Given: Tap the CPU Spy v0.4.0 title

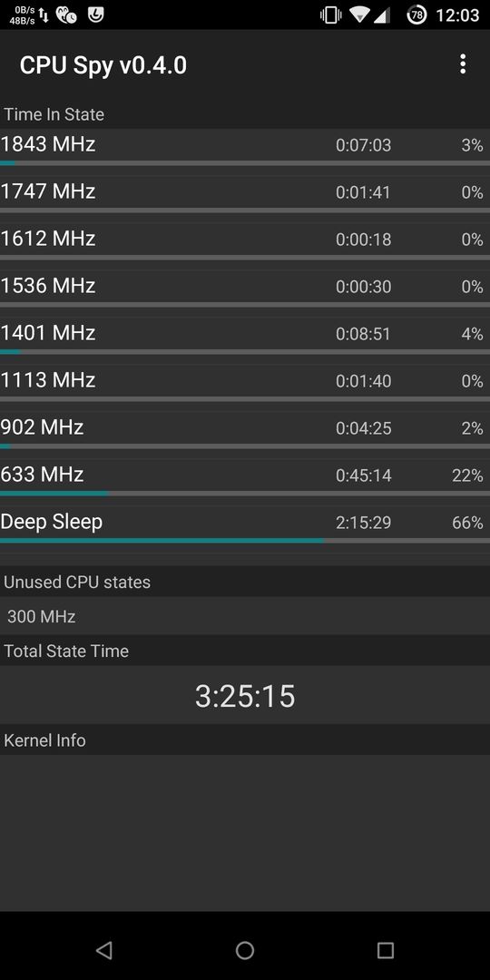Looking at the screenshot, I should [x=103, y=65].
